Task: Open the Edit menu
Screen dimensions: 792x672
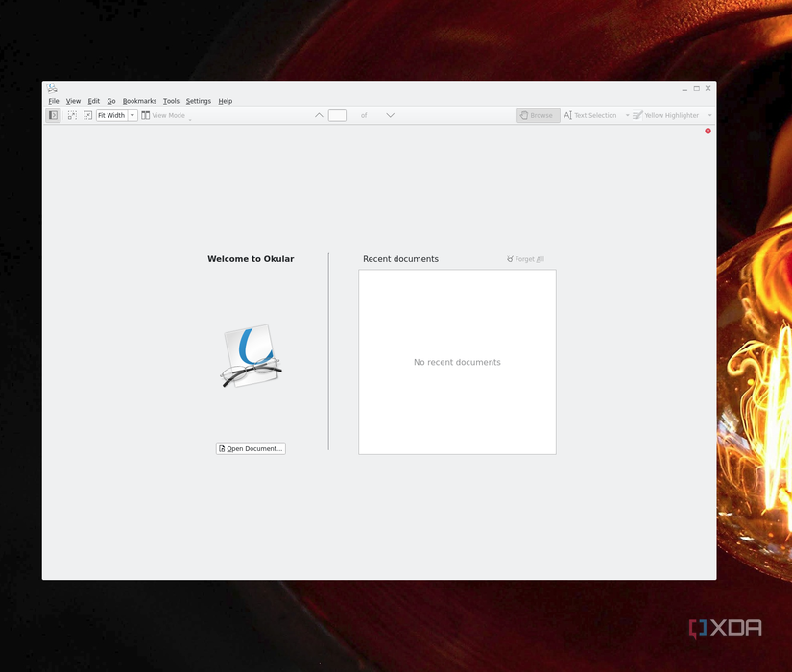Action: click(x=93, y=101)
